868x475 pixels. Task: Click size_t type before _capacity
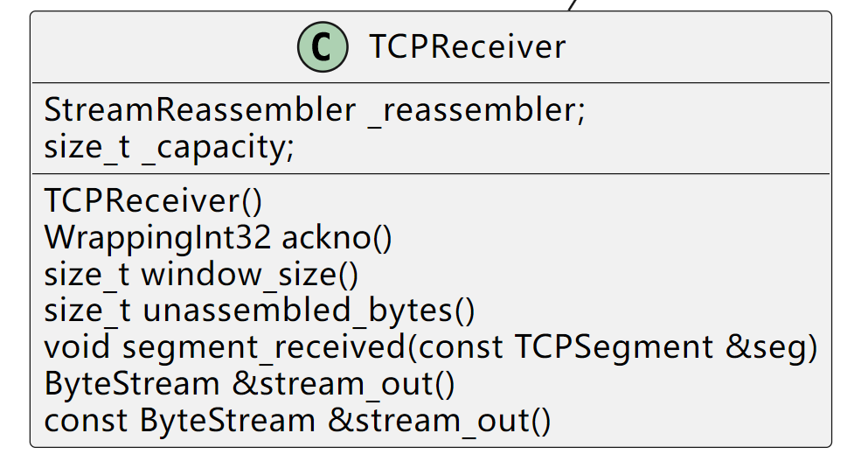(x=87, y=148)
